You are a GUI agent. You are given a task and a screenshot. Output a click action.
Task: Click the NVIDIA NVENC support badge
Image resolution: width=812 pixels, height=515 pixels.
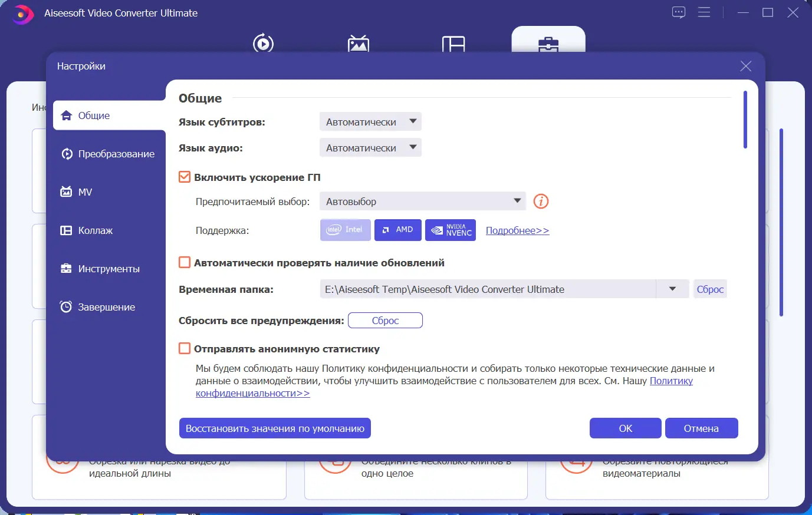pyautogui.click(x=450, y=230)
